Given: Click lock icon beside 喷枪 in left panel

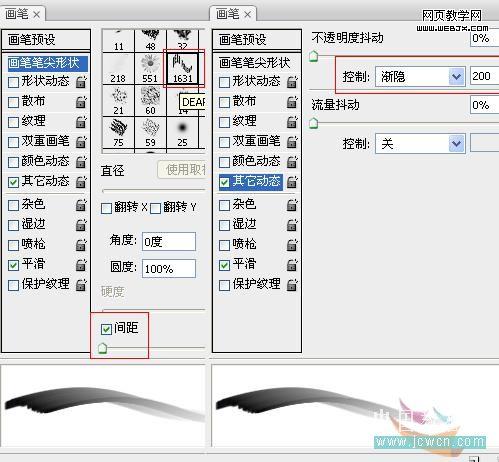Looking at the screenshot, I should (81, 245).
